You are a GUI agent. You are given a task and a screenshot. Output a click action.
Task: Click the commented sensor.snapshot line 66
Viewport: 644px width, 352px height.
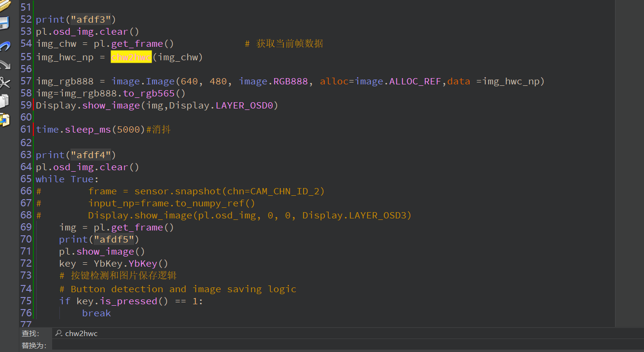(x=206, y=191)
